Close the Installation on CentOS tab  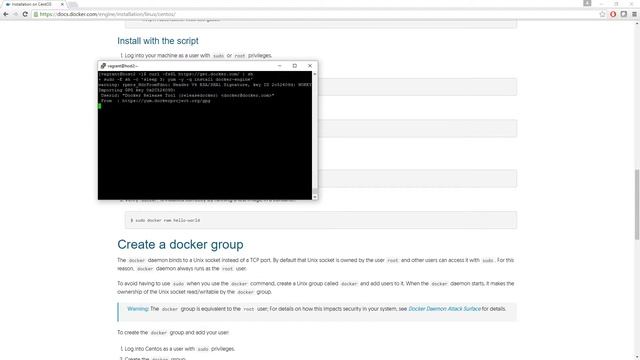pos(62,4)
